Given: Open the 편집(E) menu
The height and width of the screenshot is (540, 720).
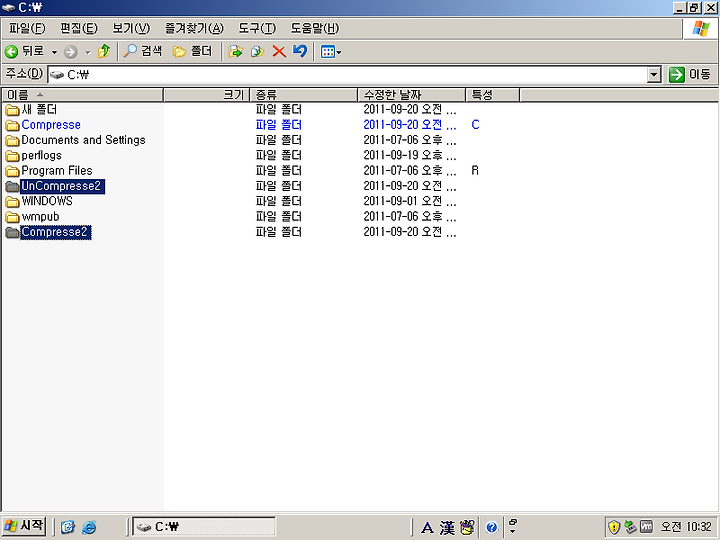Looking at the screenshot, I should click(x=79, y=28).
